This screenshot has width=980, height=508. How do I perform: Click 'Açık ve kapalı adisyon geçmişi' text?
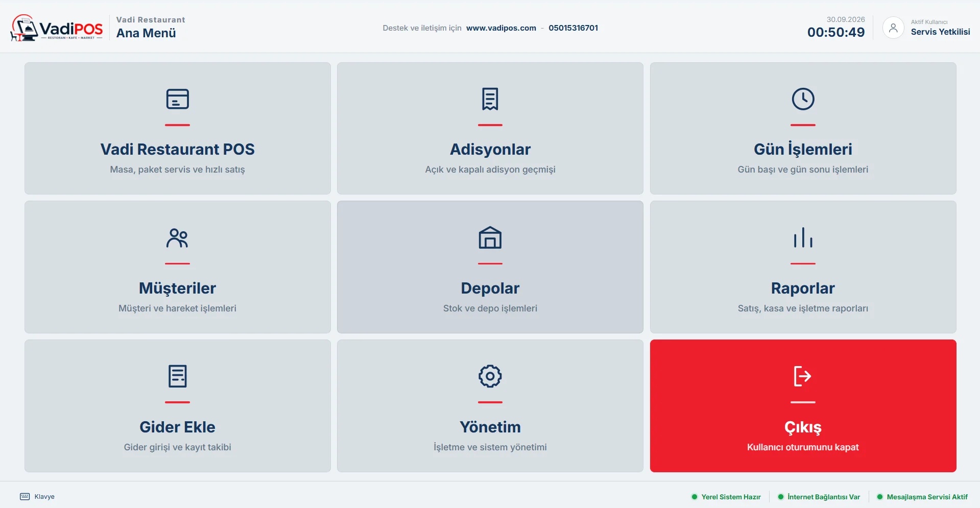[490, 170]
